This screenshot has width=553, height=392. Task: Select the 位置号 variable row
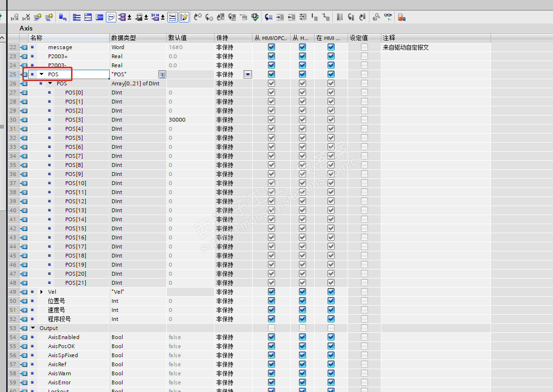click(56, 301)
